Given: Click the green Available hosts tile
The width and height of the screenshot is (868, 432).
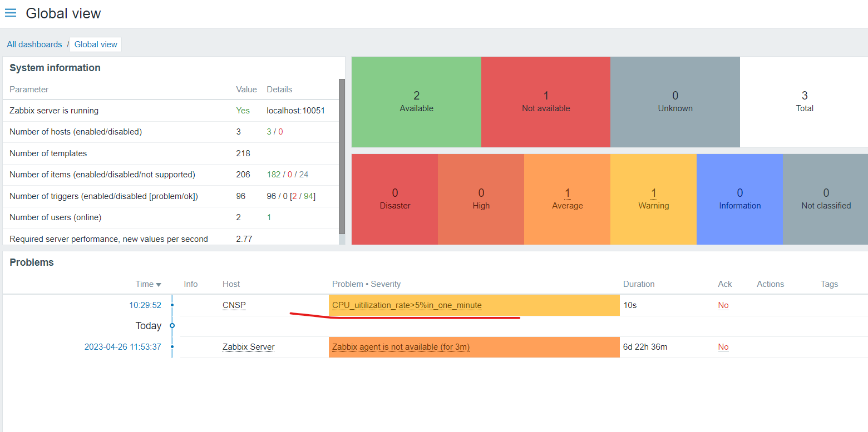Looking at the screenshot, I should (x=416, y=102).
